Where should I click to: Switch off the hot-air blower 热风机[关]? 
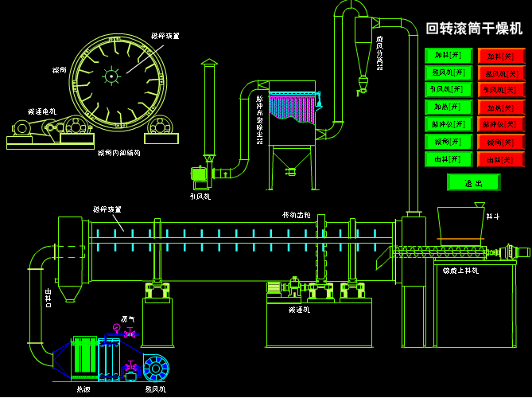[501, 73]
